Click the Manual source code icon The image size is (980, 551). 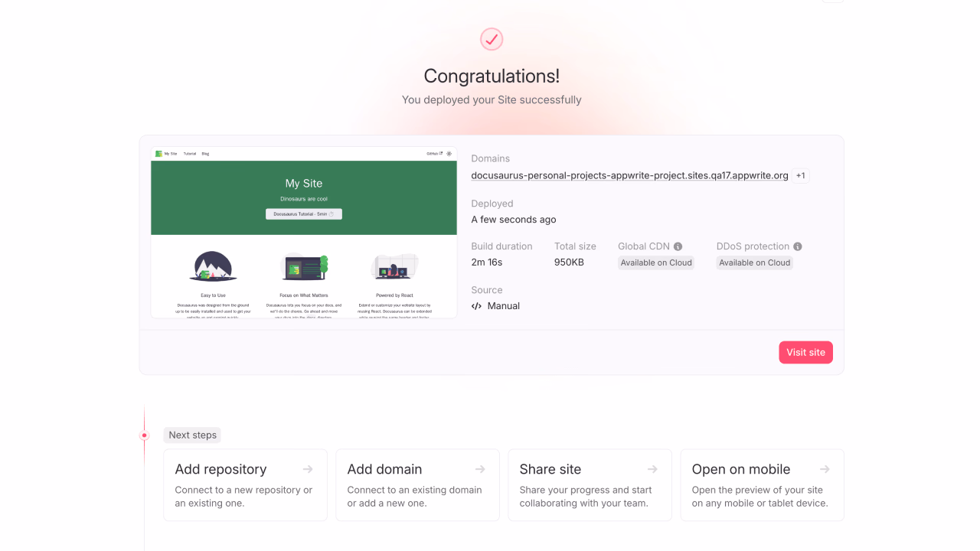coord(476,306)
